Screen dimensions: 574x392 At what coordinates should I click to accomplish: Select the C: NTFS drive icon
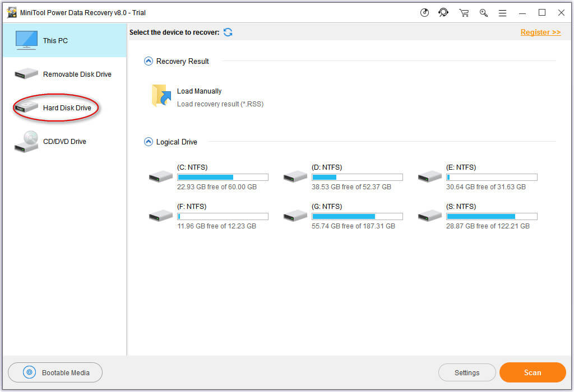click(161, 176)
